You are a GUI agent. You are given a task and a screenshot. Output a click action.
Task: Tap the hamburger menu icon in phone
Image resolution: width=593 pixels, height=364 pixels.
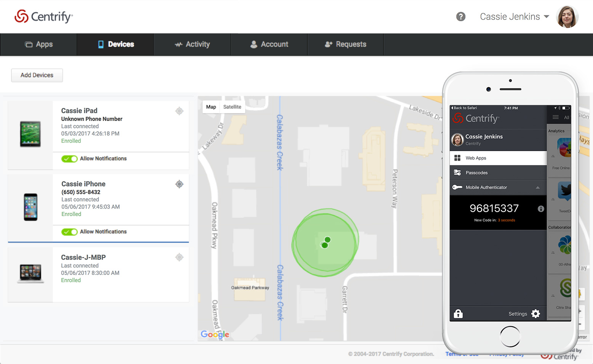[556, 117]
